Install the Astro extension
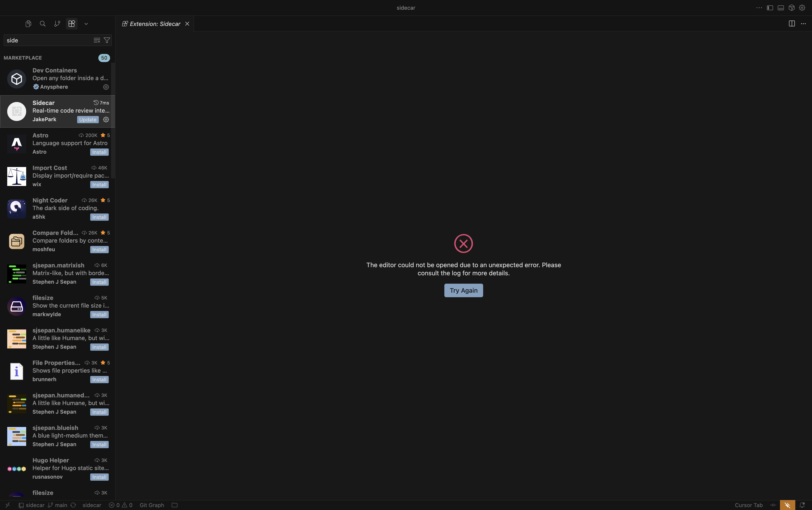 [99, 152]
